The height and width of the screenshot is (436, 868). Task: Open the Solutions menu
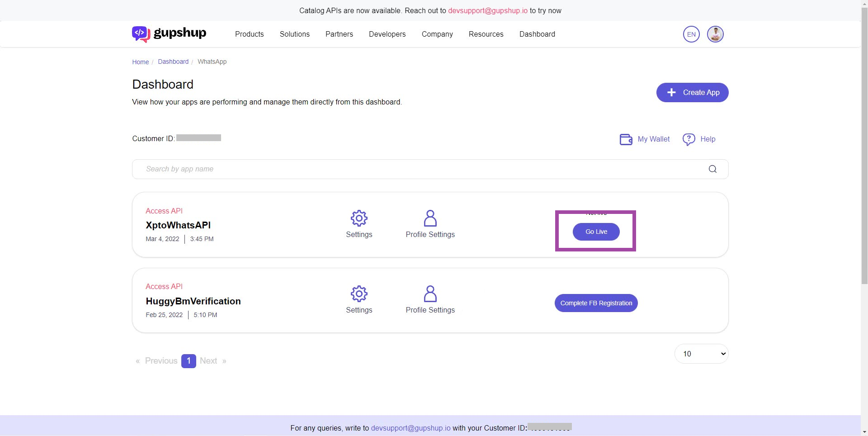(x=294, y=34)
